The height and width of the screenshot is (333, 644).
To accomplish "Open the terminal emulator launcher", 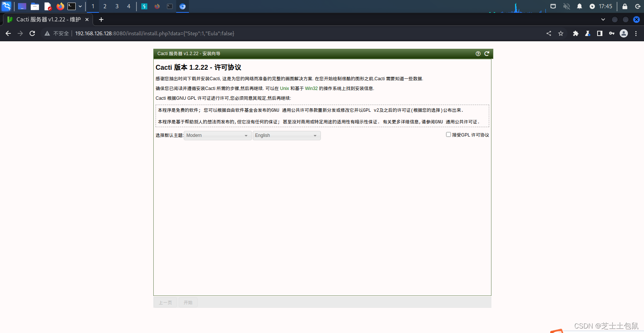I will click(x=72, y=6).
